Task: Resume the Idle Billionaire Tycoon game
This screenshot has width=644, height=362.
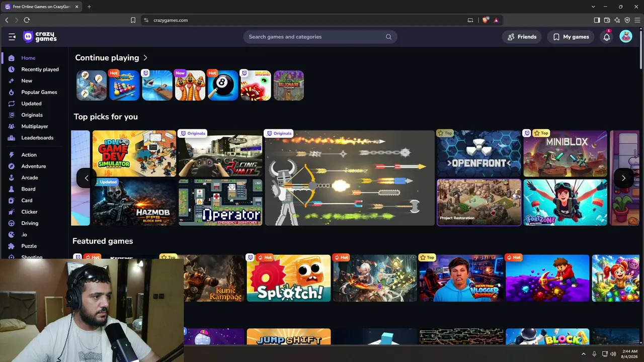Action: [x=289, y=85]
